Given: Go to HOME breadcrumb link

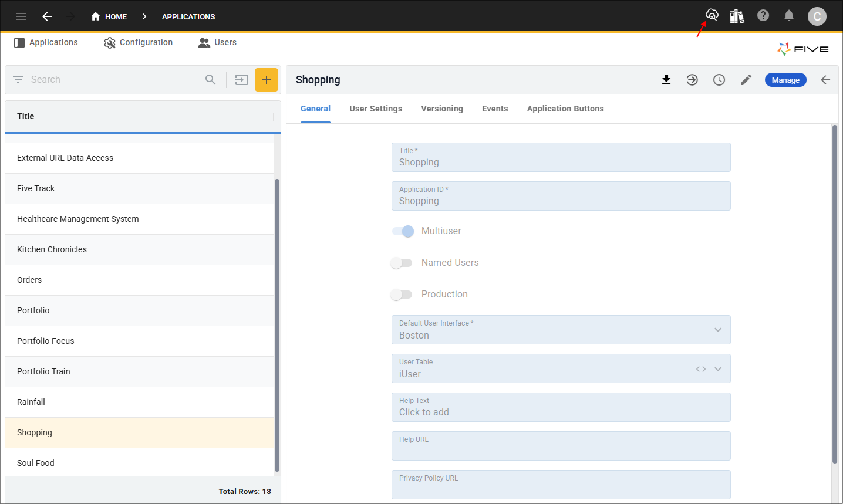Looking at the screenshot, I should click(109, 16).
